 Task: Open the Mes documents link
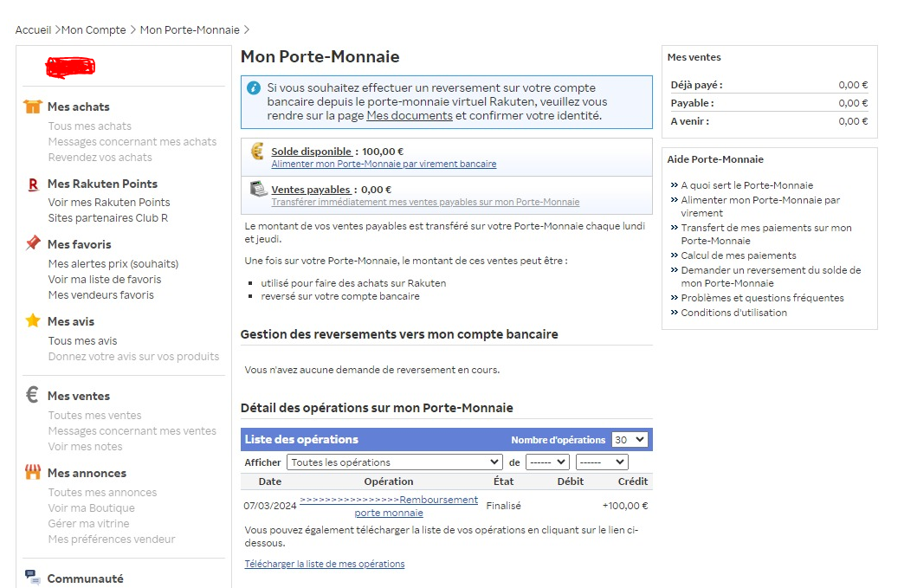coord(410,116)
